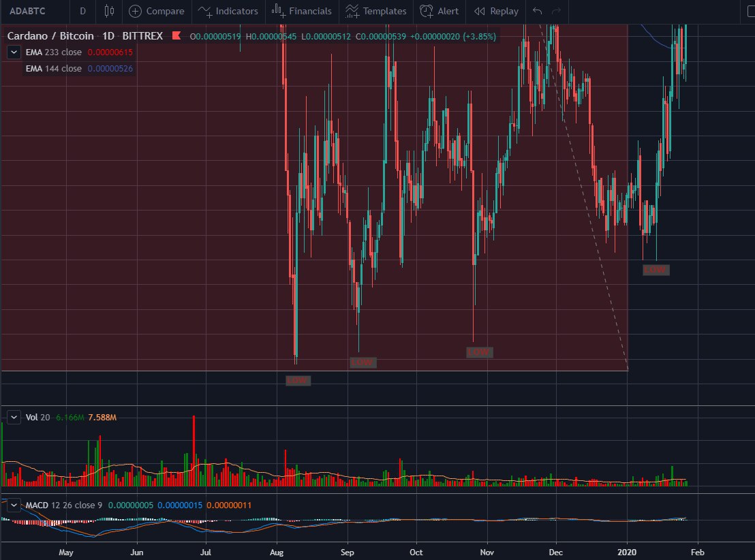Click the MACD signal value 0.00000015
This screenshot has width=755, height=560.
180,505
